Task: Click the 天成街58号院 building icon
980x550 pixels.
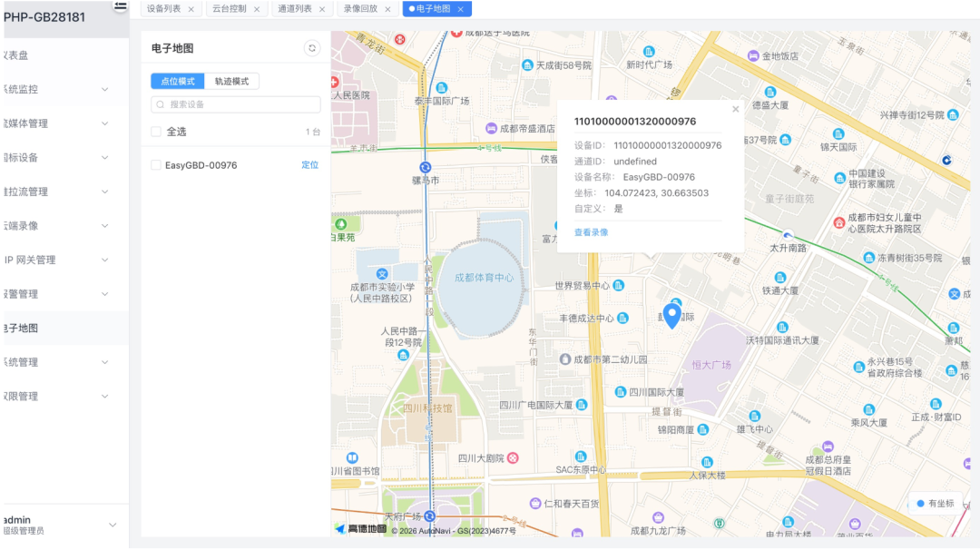Action: coord(527,65)
